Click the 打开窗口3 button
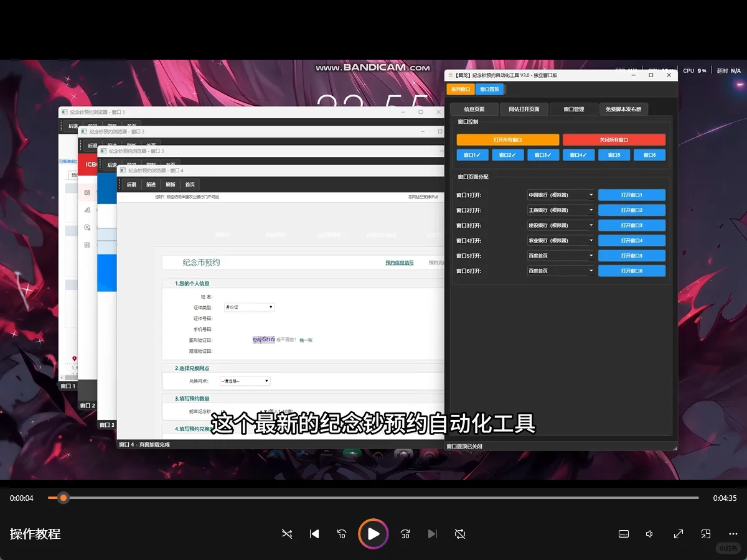 tap(631, 225)
